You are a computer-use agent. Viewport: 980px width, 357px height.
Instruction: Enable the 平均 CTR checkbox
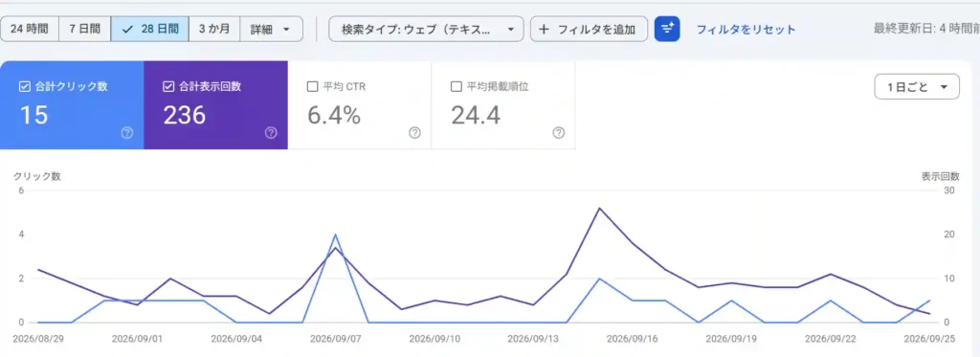coord(313,87)
